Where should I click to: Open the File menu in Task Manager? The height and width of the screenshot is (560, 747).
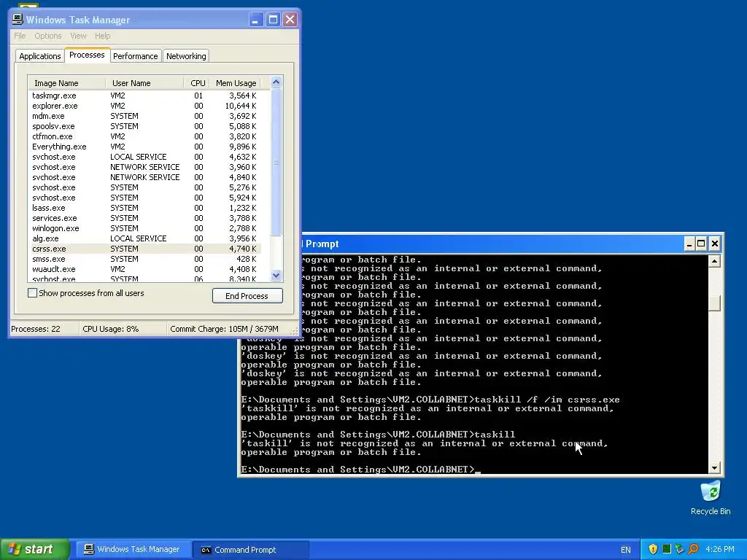pyautogui.click(x=20, y=36)
